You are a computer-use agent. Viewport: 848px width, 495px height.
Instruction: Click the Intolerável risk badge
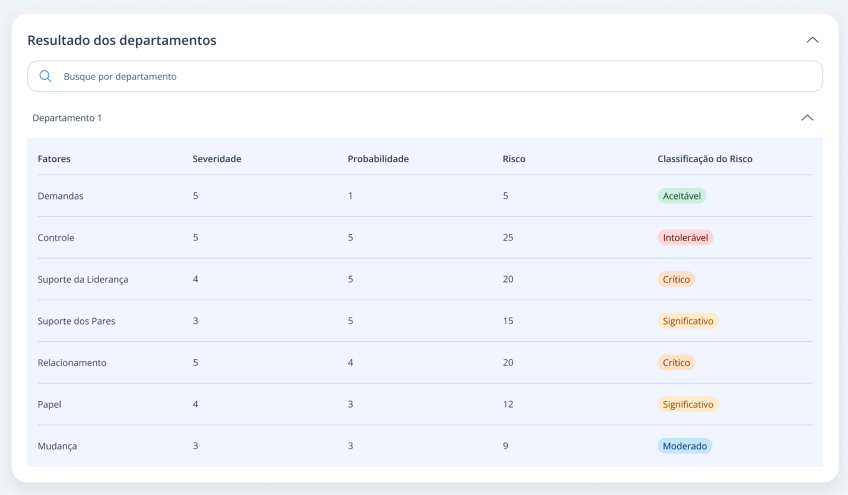685,237
